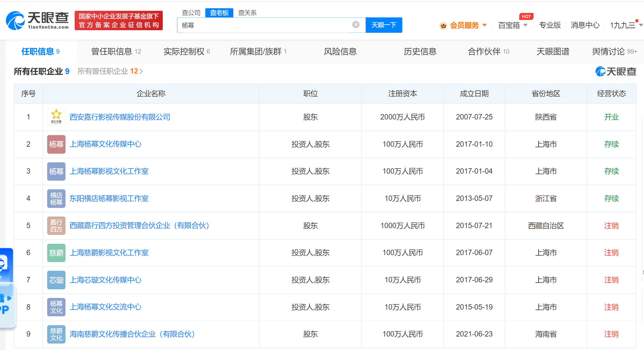Open the 实际控制权 6 tab

tap(186, 52)
